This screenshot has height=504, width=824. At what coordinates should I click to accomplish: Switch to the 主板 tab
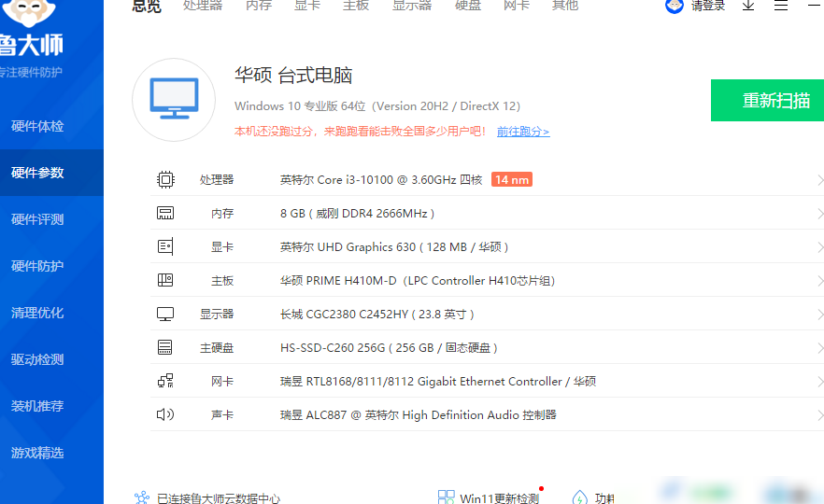click(x=356, y=6)
